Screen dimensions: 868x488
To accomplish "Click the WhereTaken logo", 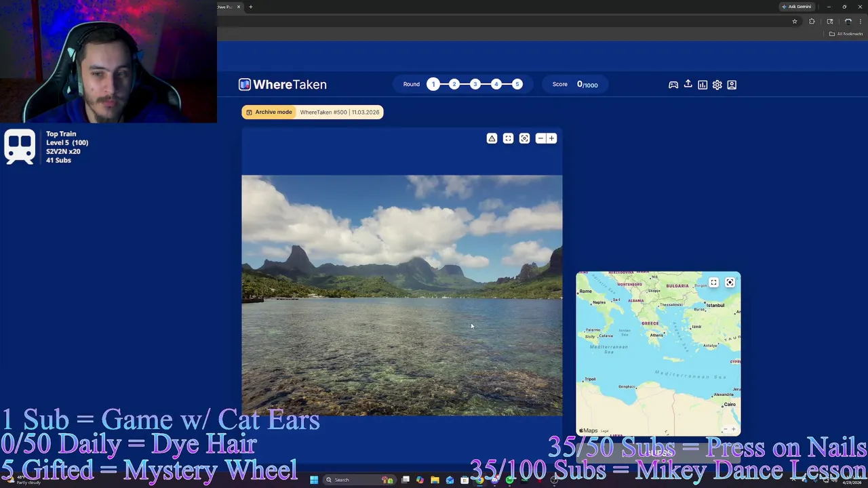I will tap(282, 85).
